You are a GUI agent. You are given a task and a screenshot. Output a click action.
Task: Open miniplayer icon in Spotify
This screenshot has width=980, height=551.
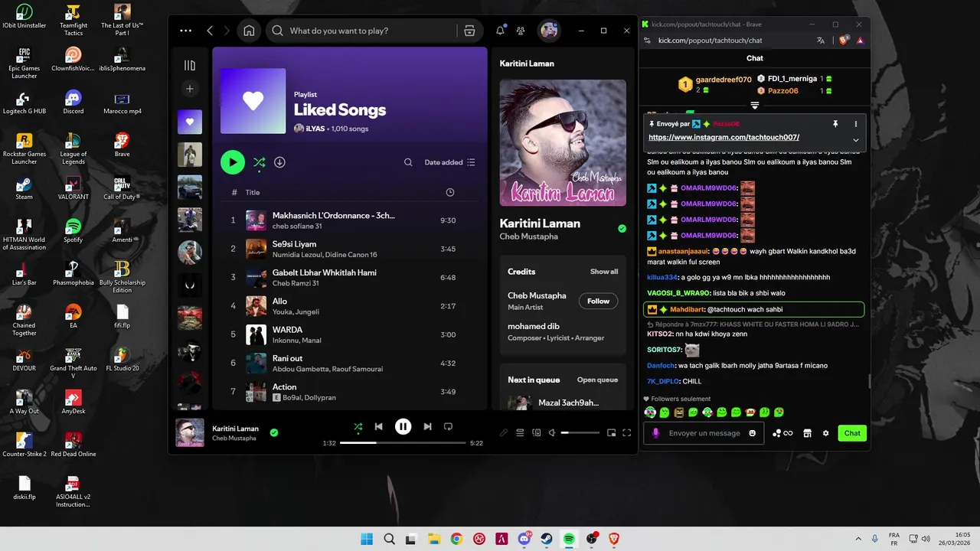click(611, 433)
